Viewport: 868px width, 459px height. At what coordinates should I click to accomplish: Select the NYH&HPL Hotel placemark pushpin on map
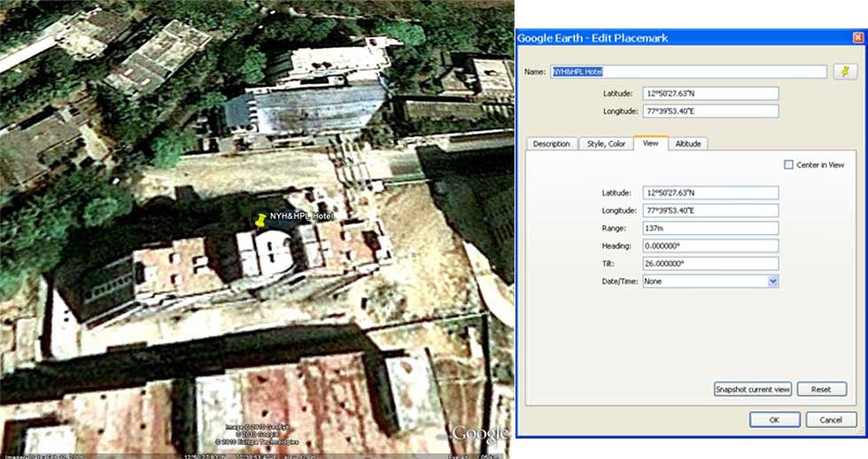coord(260,221)
